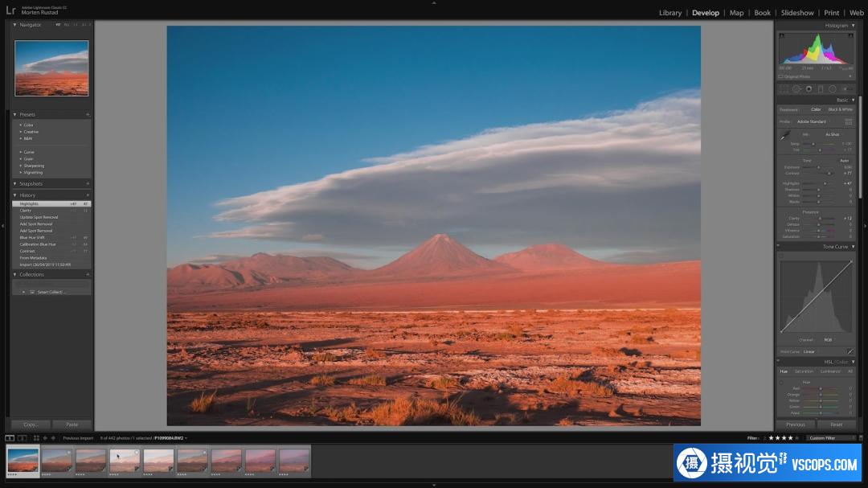This screenshot has width=868, height=488.
Task: Switch to the Library module
Action: tap(669, 13)
